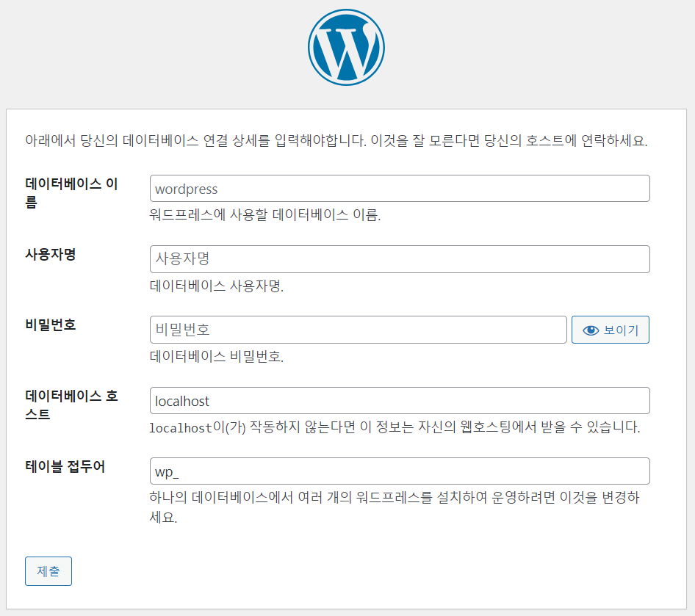
Task: Click the 데이터베이스 사용자명 description text
Action: pyautogui.click(x=217, y=286)
